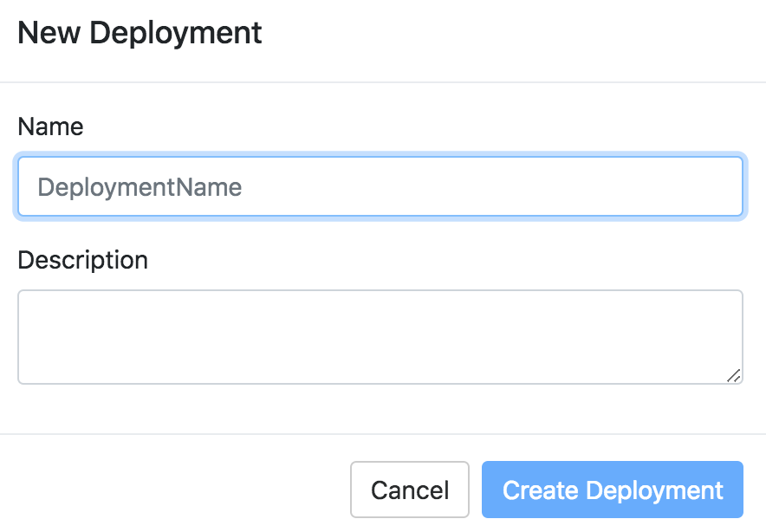The image size is (766, 532).
Task: Click the right end of the Name field
Action: click(x=719, y=186)
